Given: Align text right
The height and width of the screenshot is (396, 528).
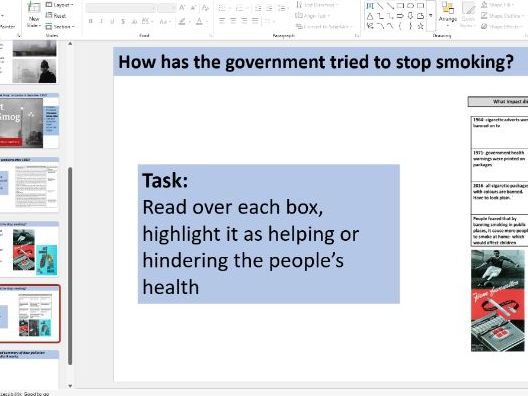Looking at the screenshot, I should click(x=244, y=21).
